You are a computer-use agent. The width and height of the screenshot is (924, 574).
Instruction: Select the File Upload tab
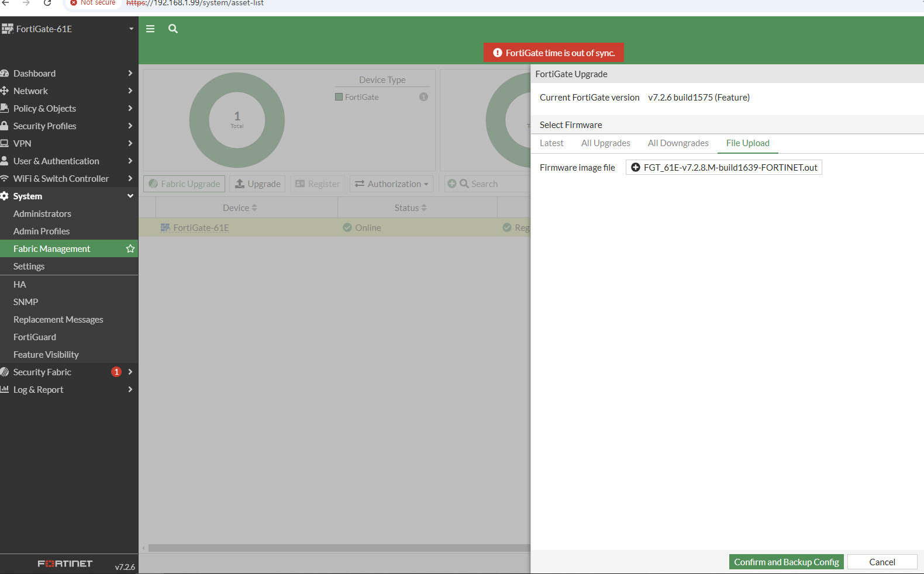tap(748, 143)
